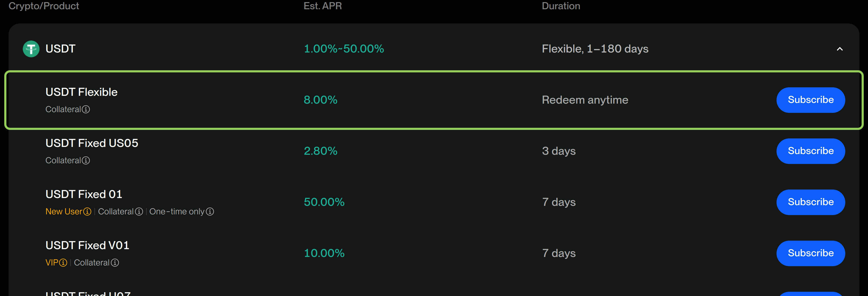Viewport: 868px width, 296px height.
Task: Click the USDT Tether coin icon
Action: [x=31, y=49]
